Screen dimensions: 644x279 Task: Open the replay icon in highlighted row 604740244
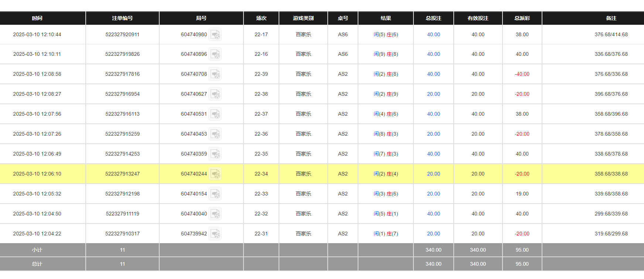pos(215,174)
